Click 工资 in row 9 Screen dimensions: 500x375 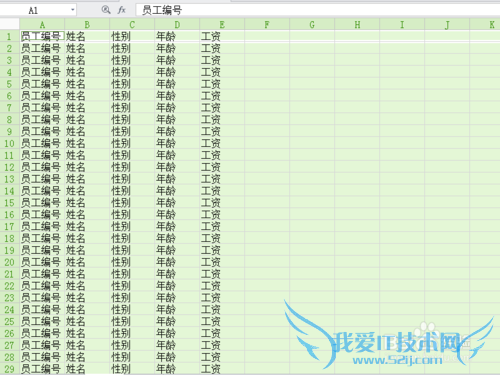coord(211,131)
